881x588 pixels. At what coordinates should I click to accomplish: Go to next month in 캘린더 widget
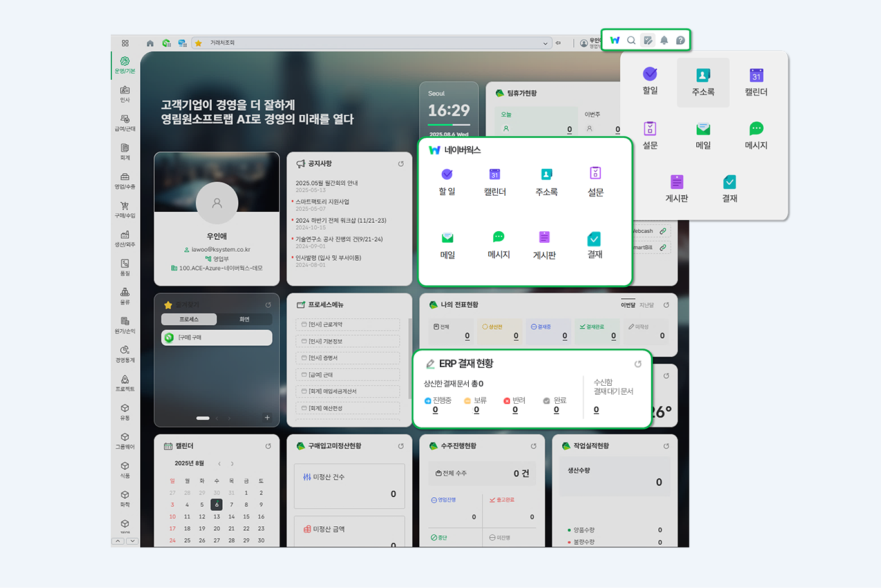point(232,464)
